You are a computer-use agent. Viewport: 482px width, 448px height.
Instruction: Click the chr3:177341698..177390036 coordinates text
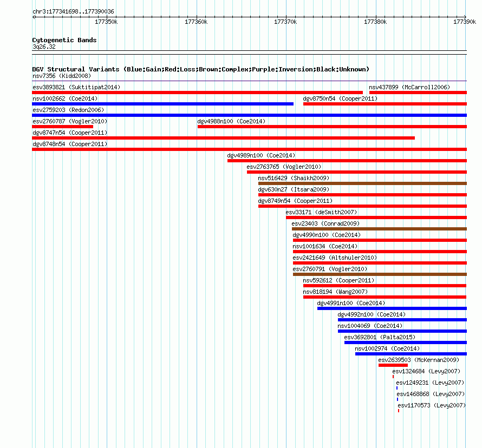73,11
